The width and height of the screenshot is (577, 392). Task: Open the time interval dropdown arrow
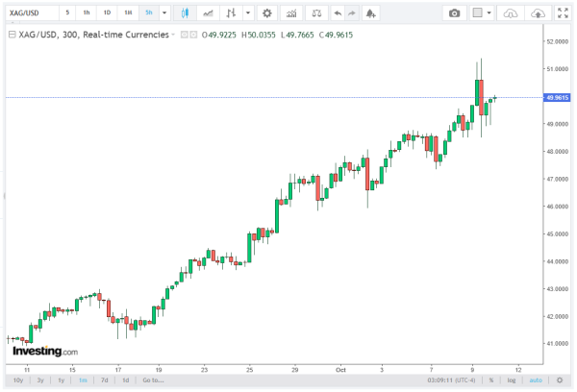pyautogui.click(x=164, y=13)
